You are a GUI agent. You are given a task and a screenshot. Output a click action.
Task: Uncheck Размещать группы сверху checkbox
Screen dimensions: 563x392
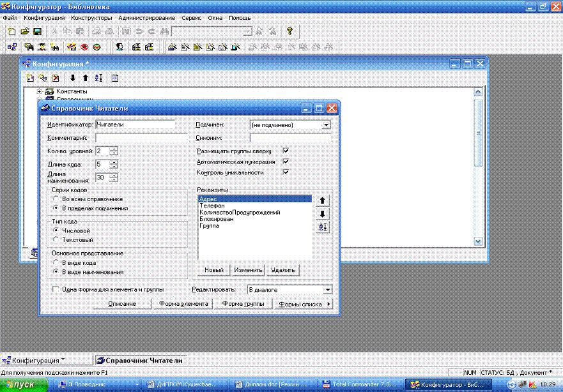point(286,151)
